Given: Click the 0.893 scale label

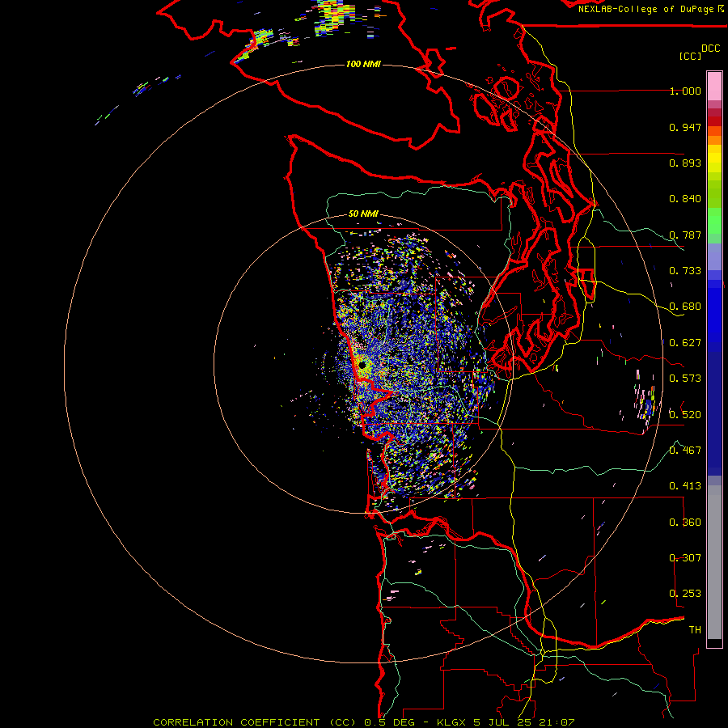Looking at the screenshot, I should point(685,163).
